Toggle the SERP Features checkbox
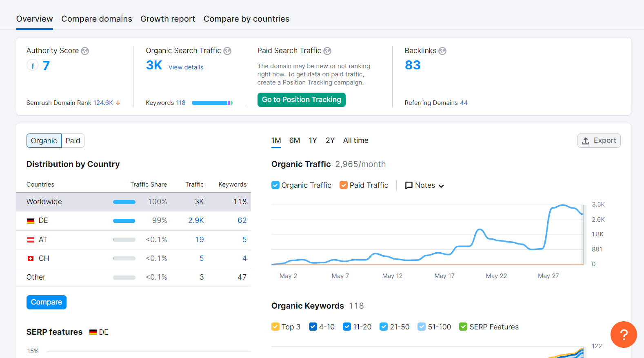The width and height of the screenshot is (644, 358). (463, 327)
